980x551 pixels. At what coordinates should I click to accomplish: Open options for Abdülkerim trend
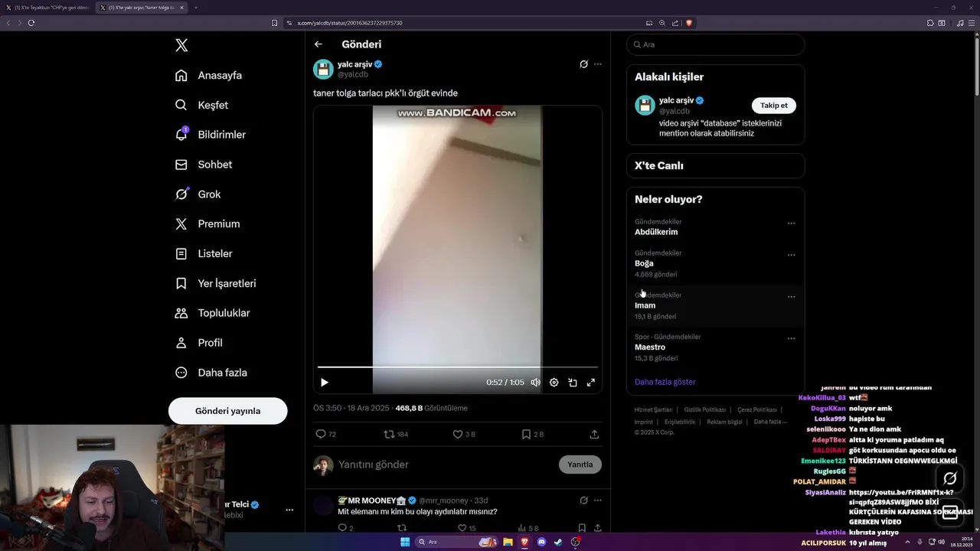pos(792,223)
